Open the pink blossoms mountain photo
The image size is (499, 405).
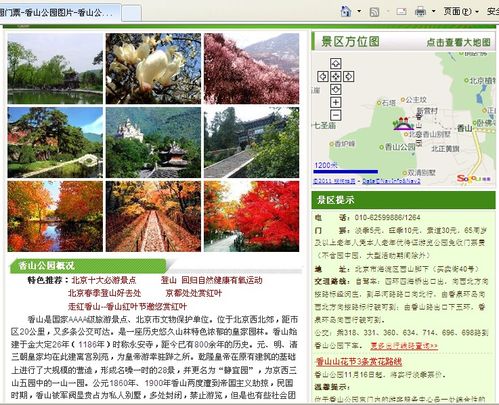pos(252,69)
